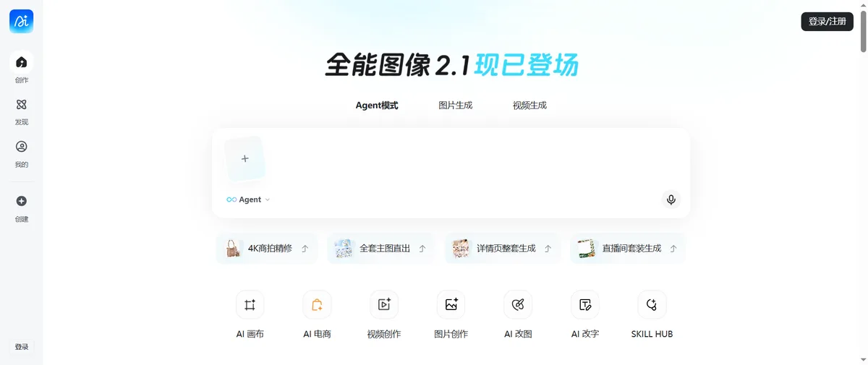Screen dimensions: 868x365
Task: Click the 图片创作 label
Action: (x=451, y=334)
